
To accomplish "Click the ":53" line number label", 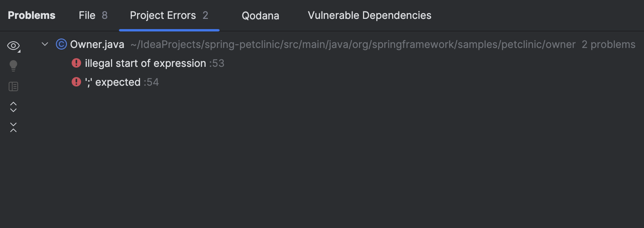I will point(217,63).
